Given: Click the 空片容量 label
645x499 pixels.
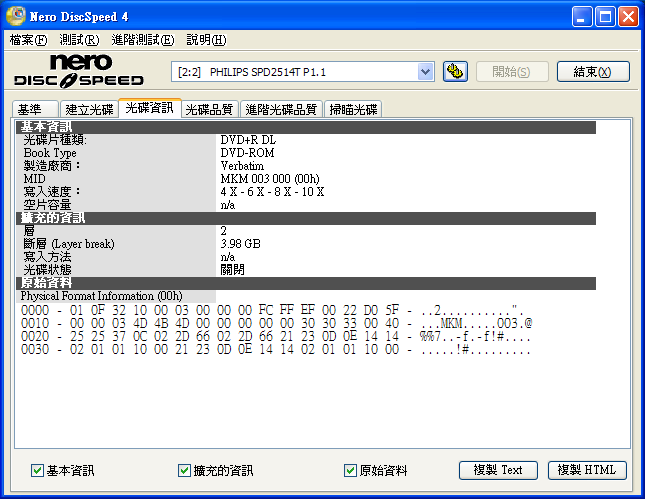Looking at the screenshot, I should (47, 205).
